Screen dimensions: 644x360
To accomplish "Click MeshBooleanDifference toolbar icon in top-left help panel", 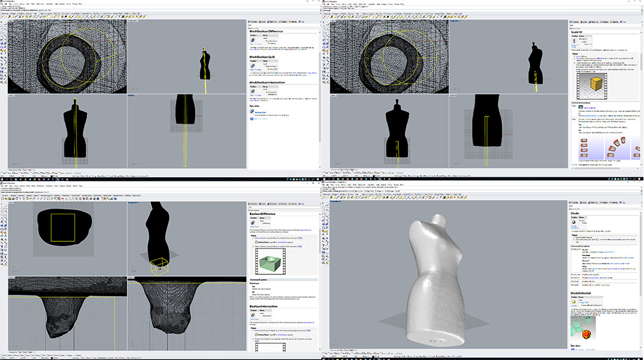I will (x=253, y=41).
